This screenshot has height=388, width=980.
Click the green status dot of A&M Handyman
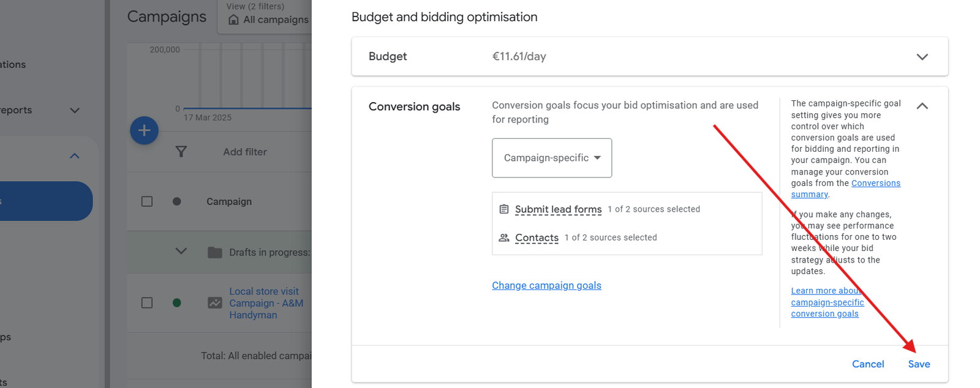coord(177,303)
